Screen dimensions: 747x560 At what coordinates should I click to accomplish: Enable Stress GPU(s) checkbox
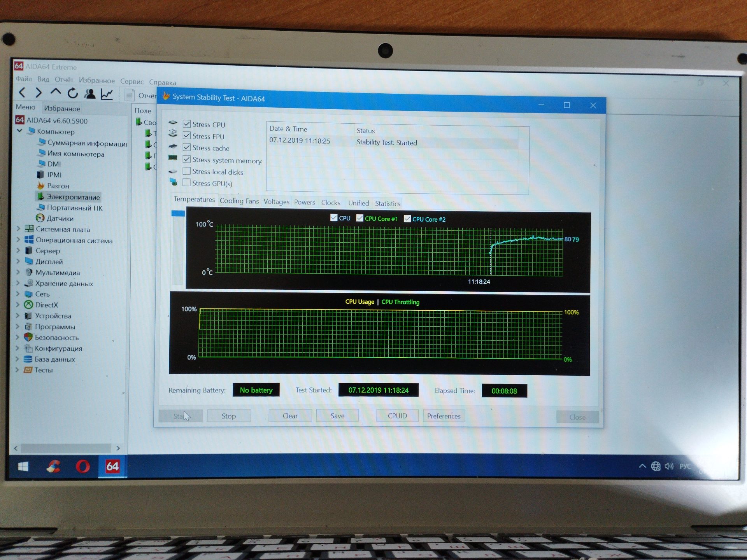click(187, 182)
